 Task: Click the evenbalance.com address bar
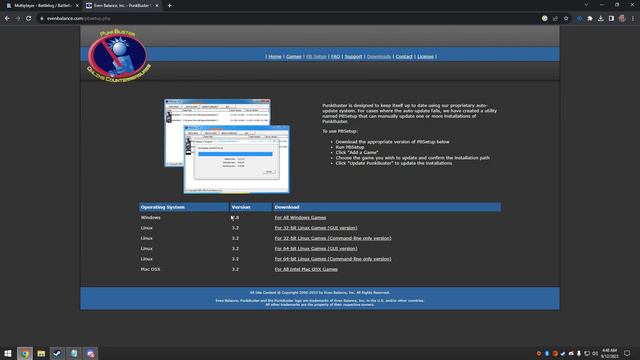point(286,18)
